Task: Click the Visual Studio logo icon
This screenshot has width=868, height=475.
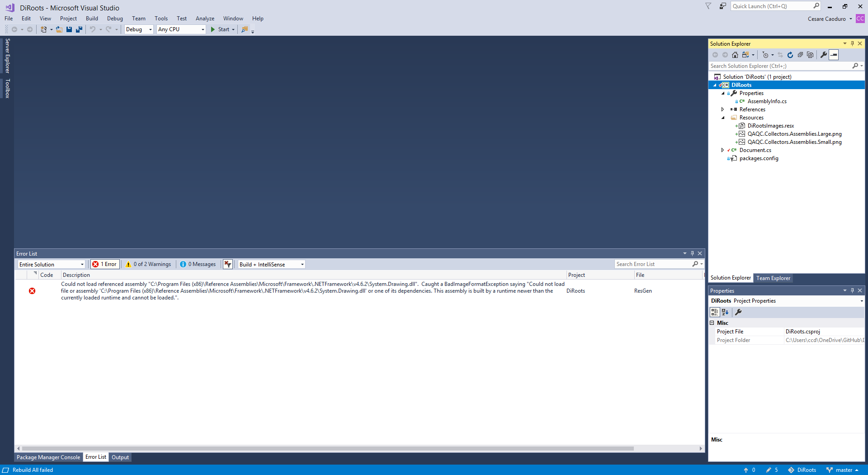Action: pyautogui.click(x=10, y=8)
